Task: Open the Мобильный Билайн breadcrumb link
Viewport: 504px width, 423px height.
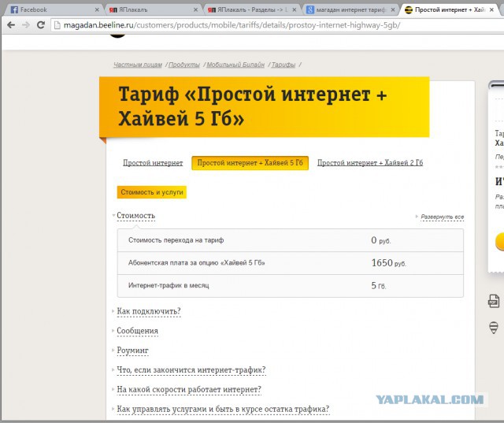Action: [235, 65]
